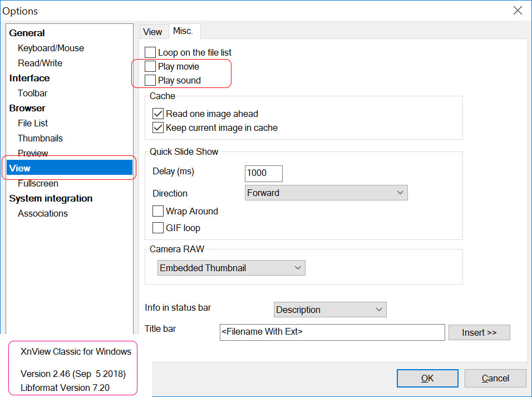Expand the Camera RAW Embedded Thumbnail dropdown
The width and height of the screenshot is (532, 397).
231,268
